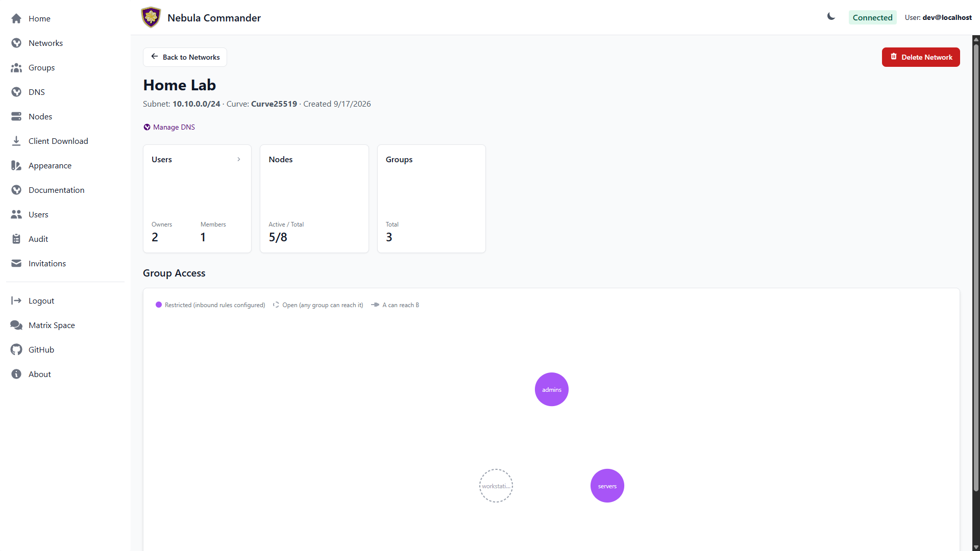Click the Nodes stats card
The image size is (980, 551).
[314, 198]
